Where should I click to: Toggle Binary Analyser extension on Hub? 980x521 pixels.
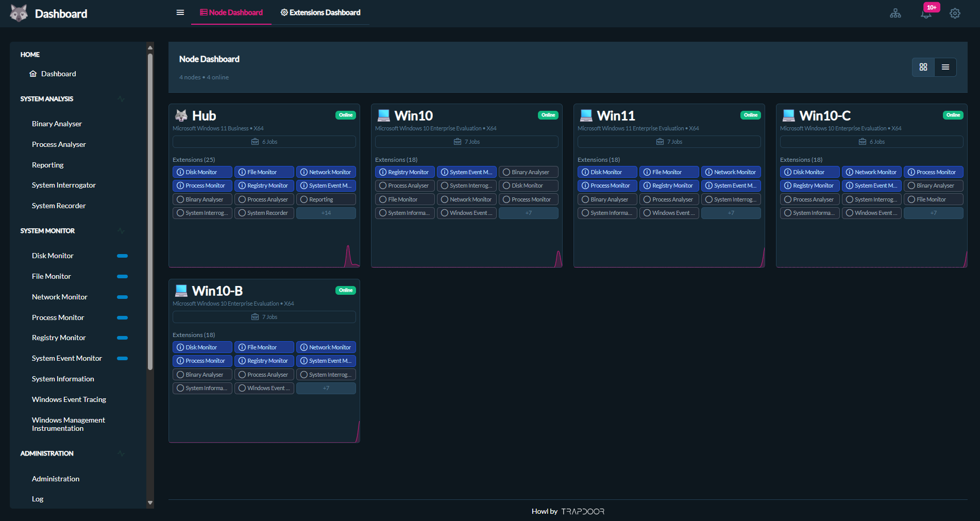point(202,199)
